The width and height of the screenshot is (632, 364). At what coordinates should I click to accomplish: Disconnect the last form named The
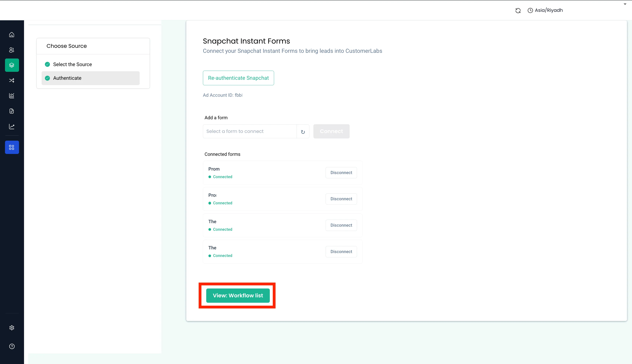click(x=341, y=252)
